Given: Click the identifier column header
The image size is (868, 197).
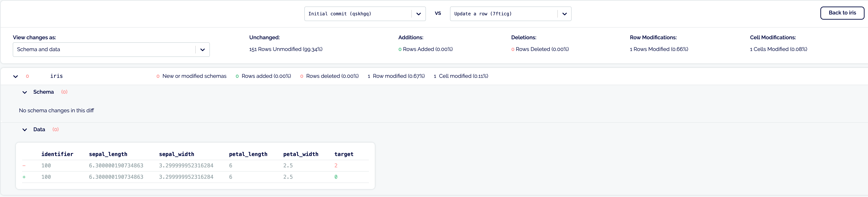Looking at the screenshot, I should point(57,154).
